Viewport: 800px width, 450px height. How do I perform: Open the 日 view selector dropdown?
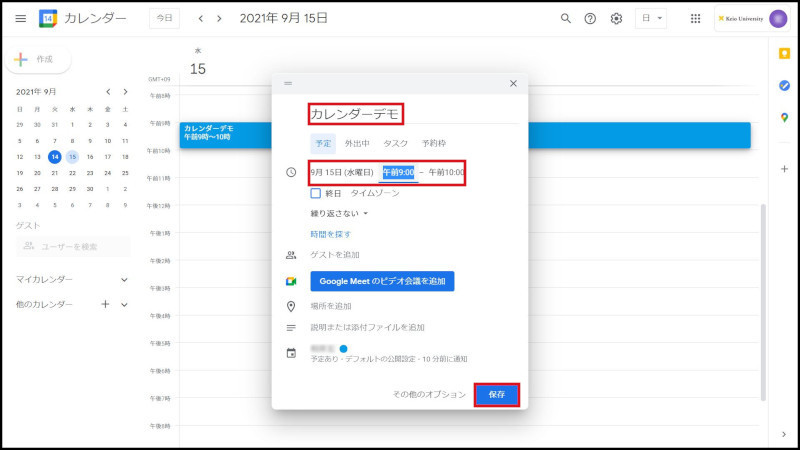coord(651,19)
